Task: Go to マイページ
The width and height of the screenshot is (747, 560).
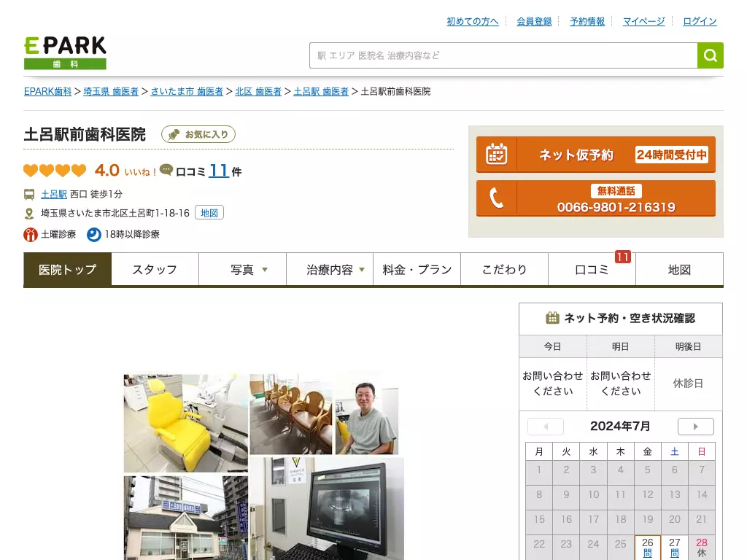Action: tap(643, 21)
